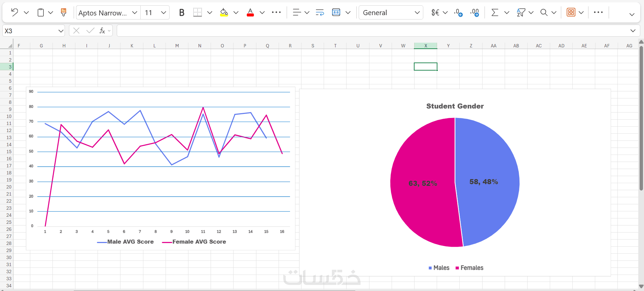Activate the Format Painter brush
The width and height of the screenshot is (644, 291).
(63, 12)
